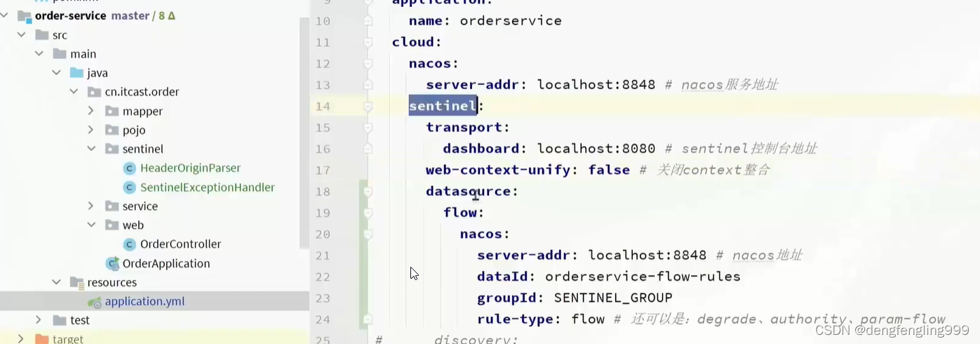Expand the mapper package
980x344 pixels.
coord(90,111)
